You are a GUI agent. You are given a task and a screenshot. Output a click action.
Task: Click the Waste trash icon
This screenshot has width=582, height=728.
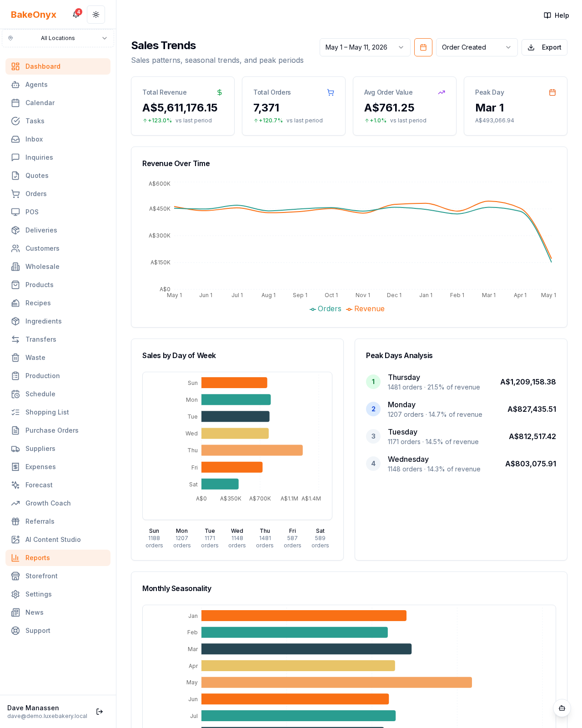15,358
